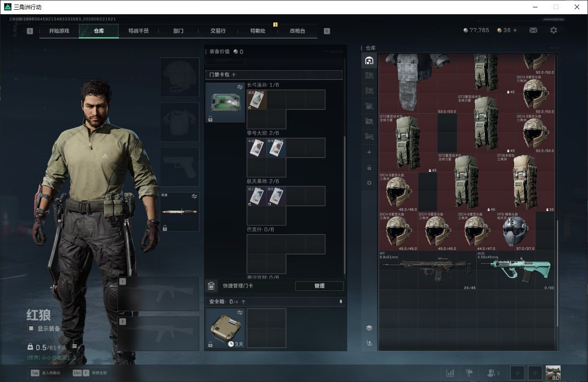Toggle the pin icon on the 安全箱 header

tap(340, 302)
